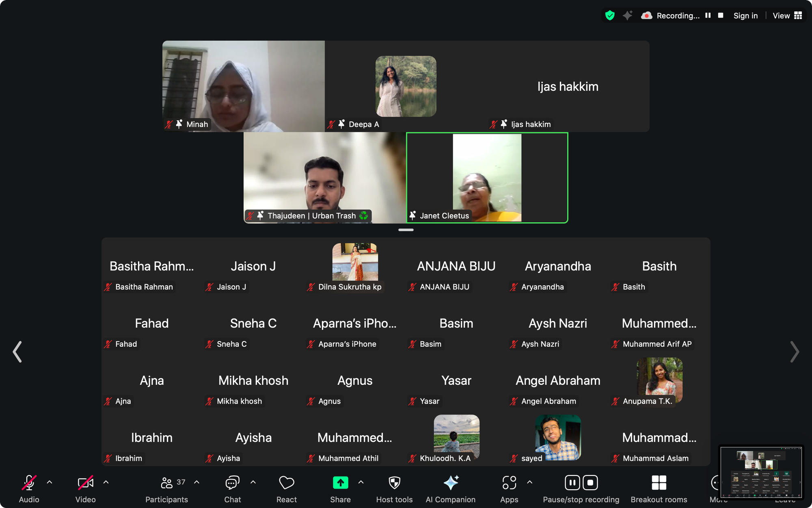Click the encryption shield icon at top
The width and height of the screenshot is (812, 508).
coord(610,15)
